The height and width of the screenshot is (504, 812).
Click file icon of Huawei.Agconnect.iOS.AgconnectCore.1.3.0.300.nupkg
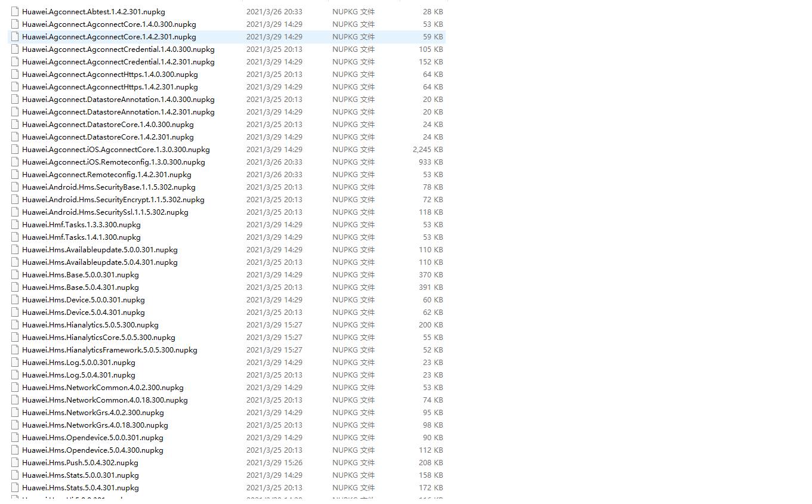click(x=15, y=149)
